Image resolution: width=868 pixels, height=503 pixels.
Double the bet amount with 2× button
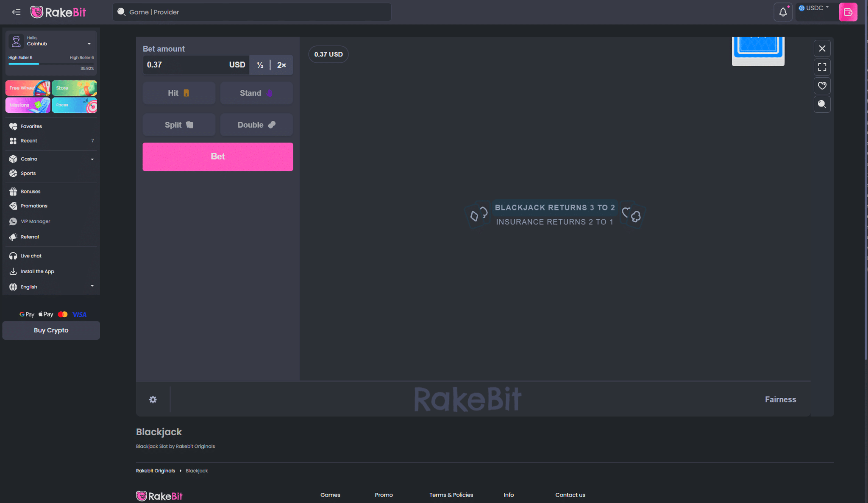(x=281, y=65)
